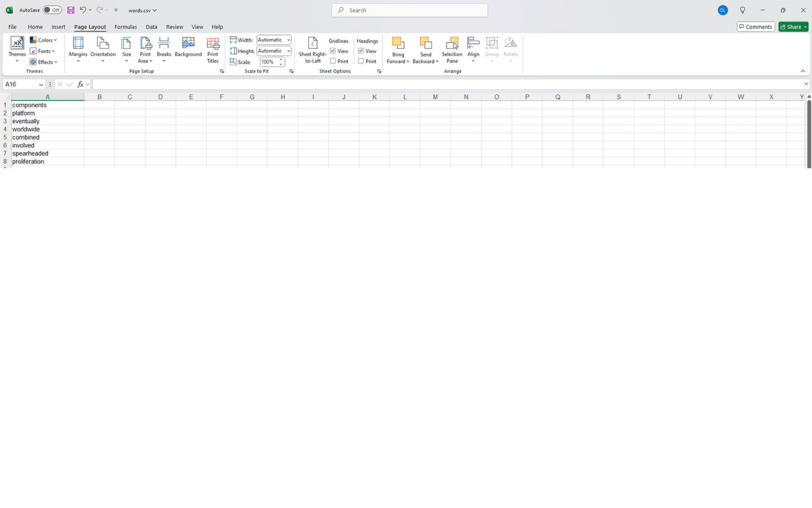Increase Scale using the up stepper
The height and width of the screenshot is (508, 812).
click(x=282, y=60)
